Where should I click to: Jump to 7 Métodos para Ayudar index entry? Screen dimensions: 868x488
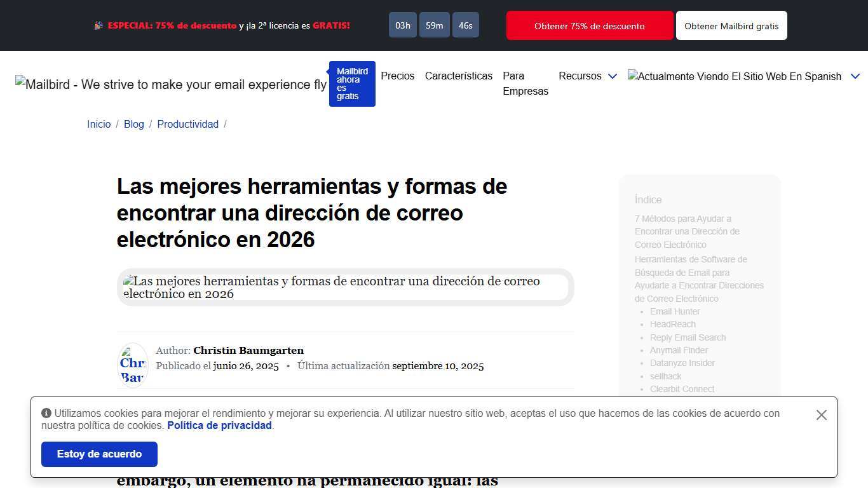pos(687,231)
